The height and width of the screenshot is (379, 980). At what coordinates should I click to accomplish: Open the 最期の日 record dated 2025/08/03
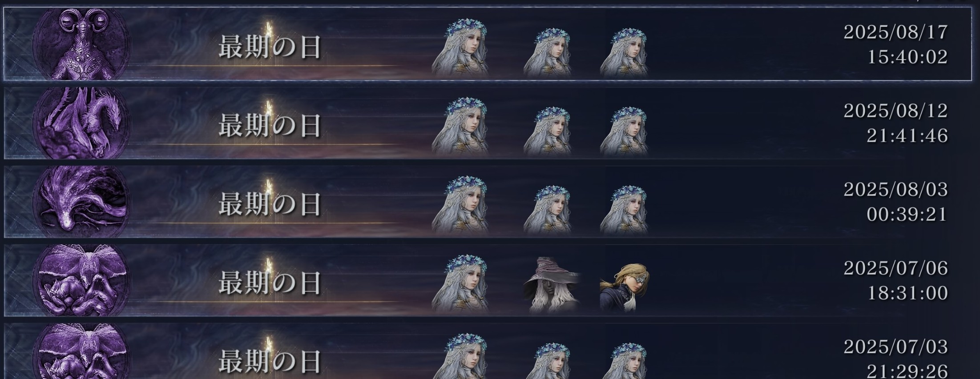tap(488, 202)
